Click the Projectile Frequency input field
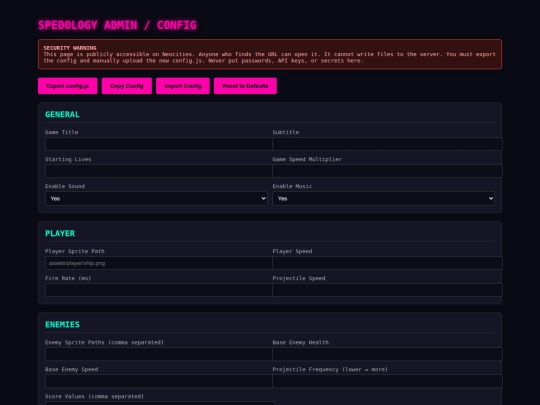Viewport: 540px width, 405px height. (x=387, y=381)
